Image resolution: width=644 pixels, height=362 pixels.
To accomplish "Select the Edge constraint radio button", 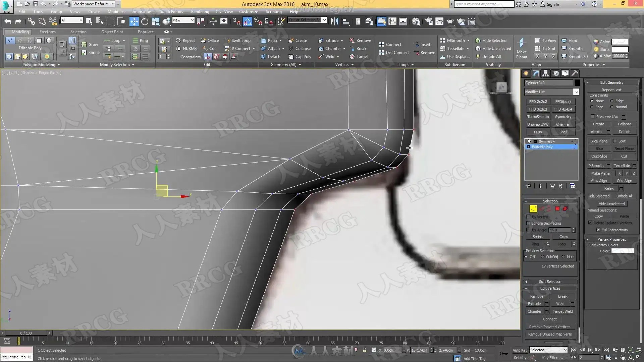I will [612, 101].
